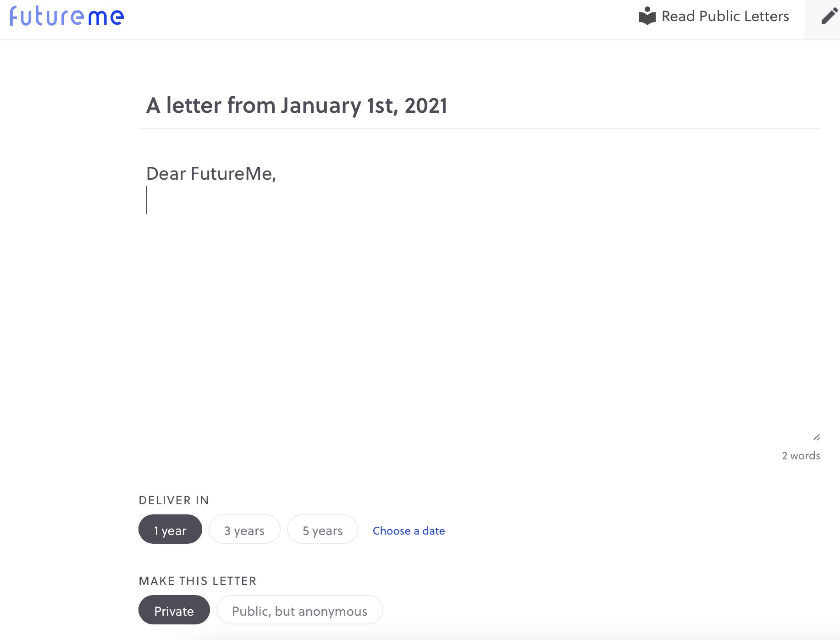Click the open book Read Public Letters icon
Screen dimensions: 840x640
point(647,15)
